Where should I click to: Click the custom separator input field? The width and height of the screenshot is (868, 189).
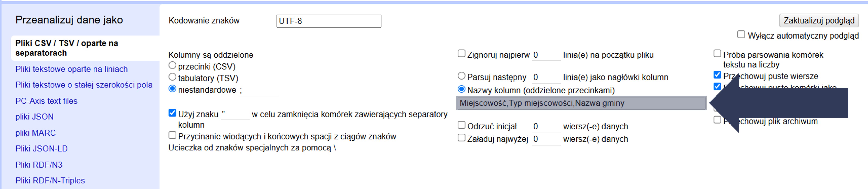[x=258, y=90]
